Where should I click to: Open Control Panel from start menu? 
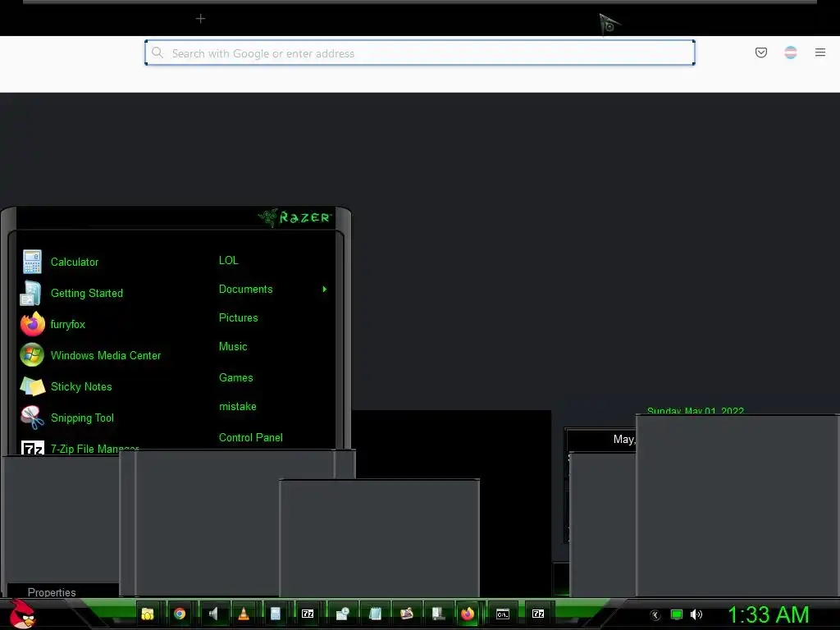coord(251,438)
